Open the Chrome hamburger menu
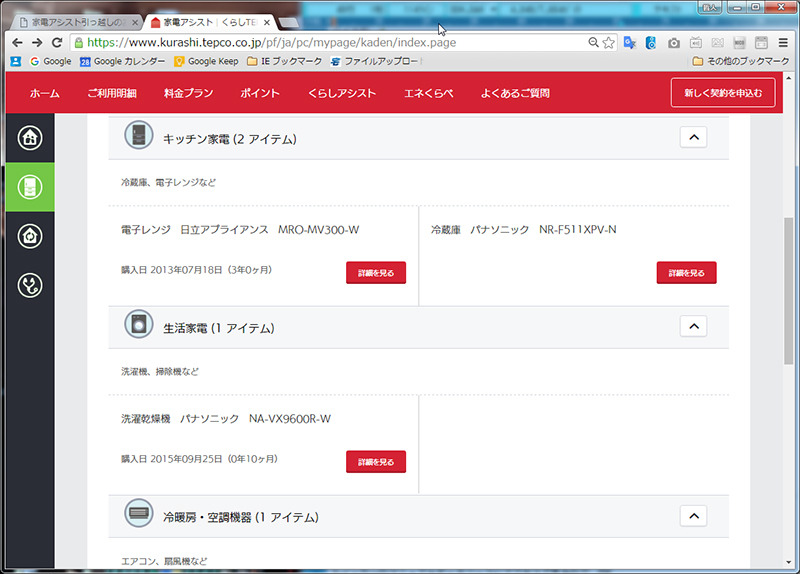This screenshot has height=574, width=800. [x=783, y=43]
